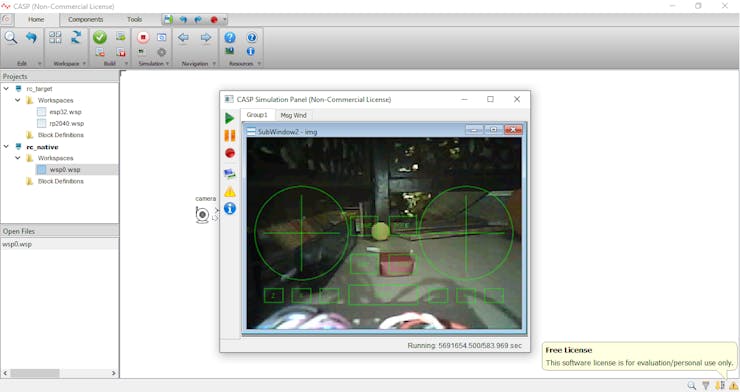Click the simulation panel window icon in ribbon
The height and width of the screenshot is (392, 740).
point(161,37)
